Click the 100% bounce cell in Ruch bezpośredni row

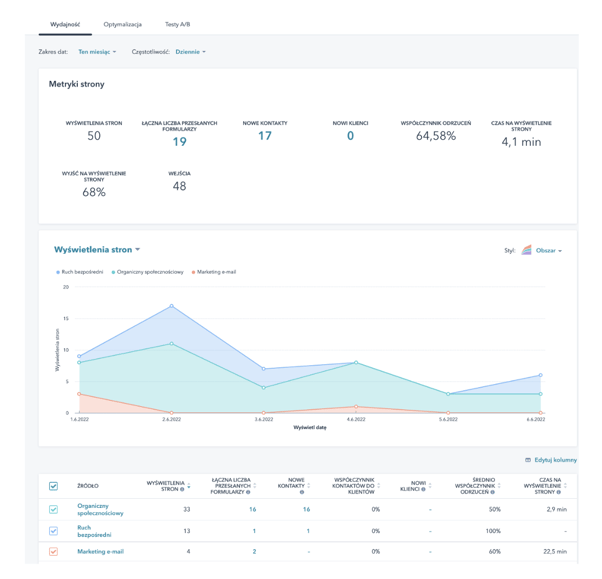[493, 531]
